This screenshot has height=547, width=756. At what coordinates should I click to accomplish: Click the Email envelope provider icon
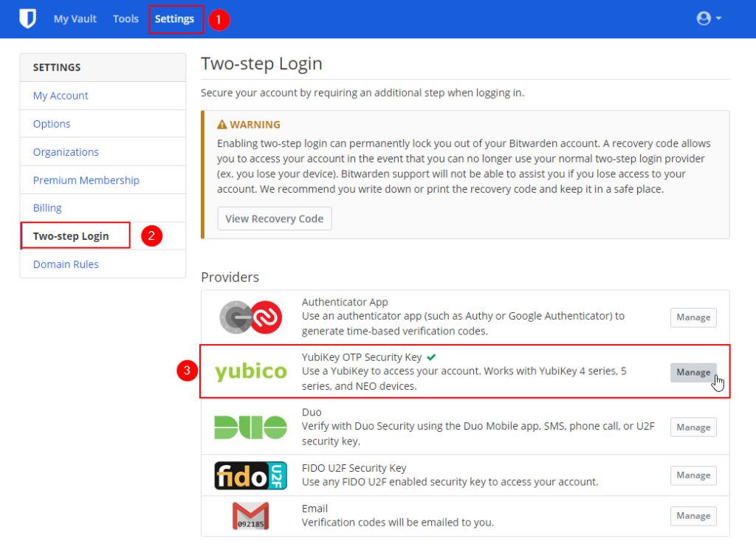pos(250,516)
